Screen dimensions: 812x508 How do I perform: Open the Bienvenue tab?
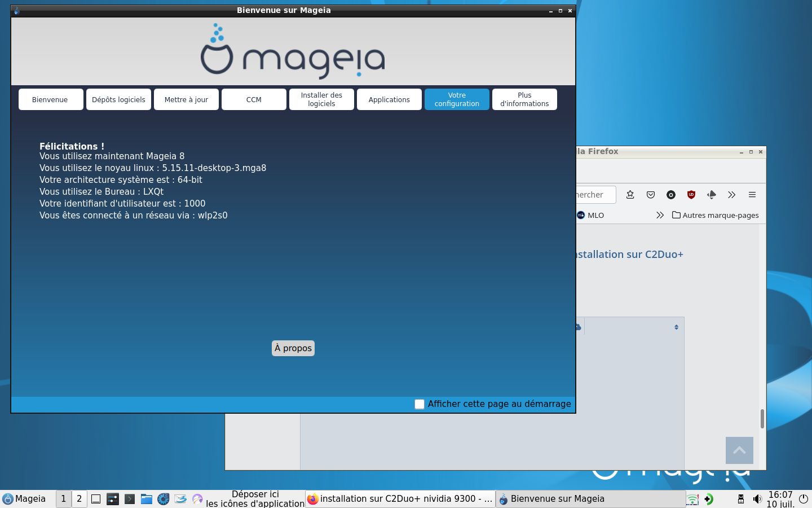[x=50, y=99]
